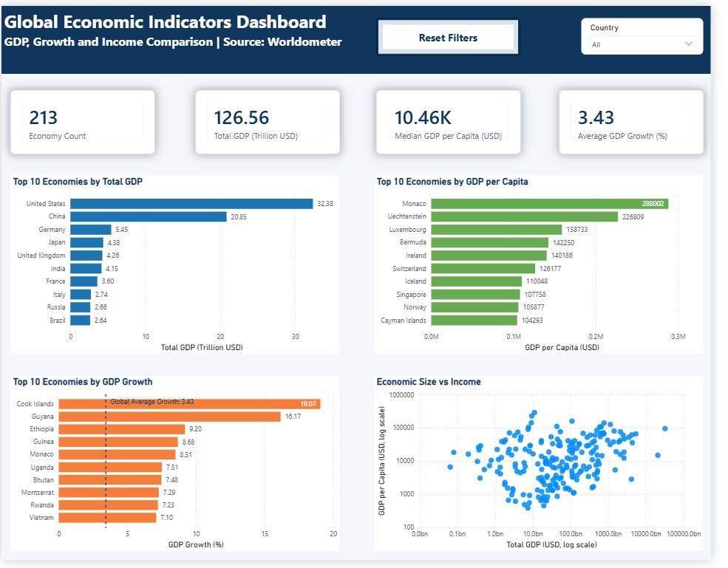Screen dimensions: 728x568
Task: Click the Monaco bar in GDP per Capita chart
Action: (550, 204)
